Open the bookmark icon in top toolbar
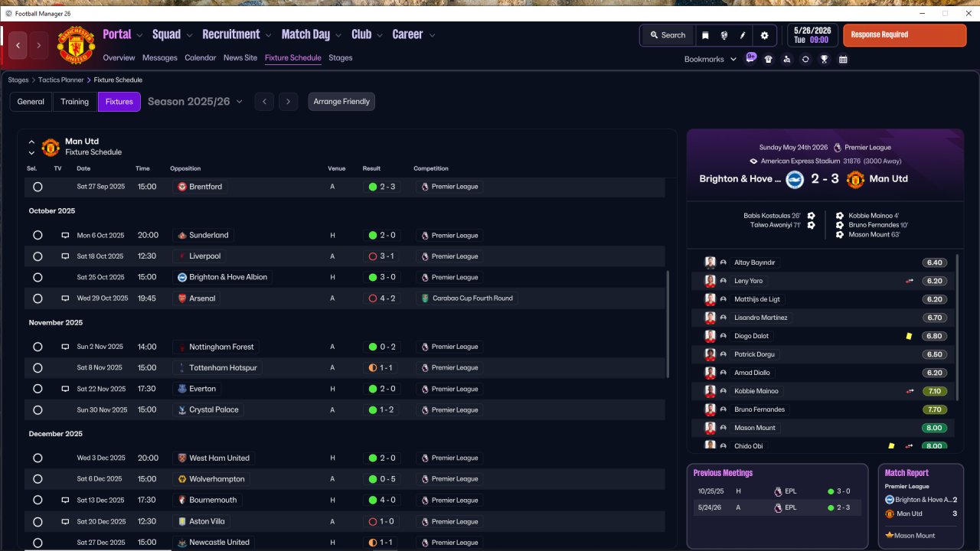Viewport: 980px width, 551px height. click(x=705, y=35)
